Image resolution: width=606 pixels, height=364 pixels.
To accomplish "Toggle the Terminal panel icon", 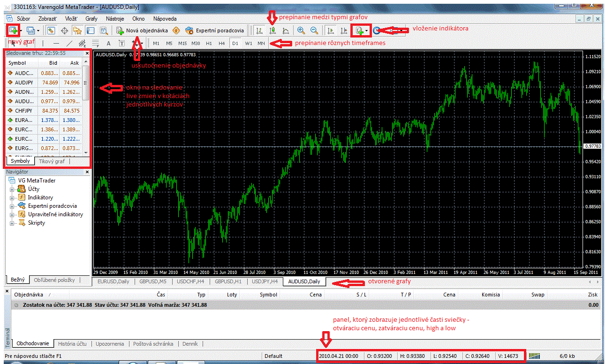I will tap(91, 30).
